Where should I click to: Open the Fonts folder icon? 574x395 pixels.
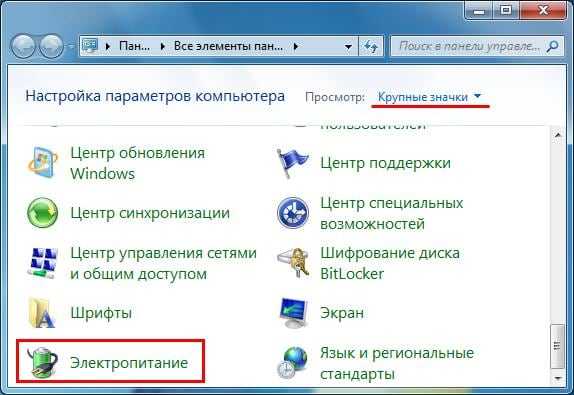coord(42,313)
